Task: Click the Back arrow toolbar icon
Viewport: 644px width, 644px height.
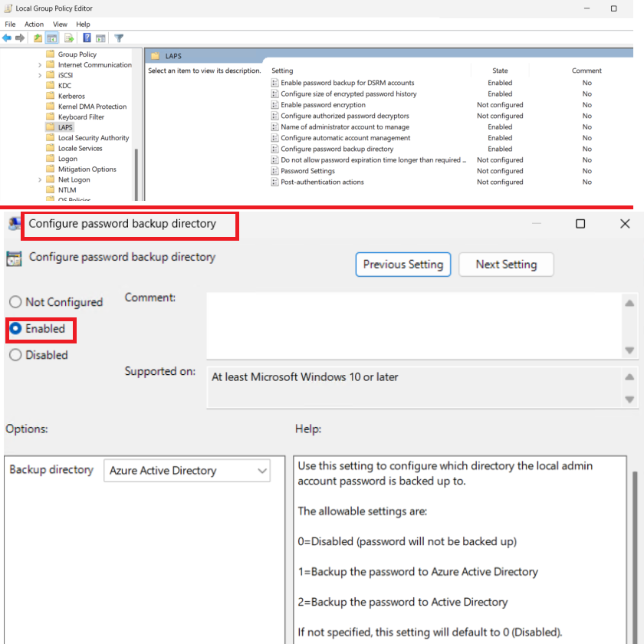Action: pos(7,38)
